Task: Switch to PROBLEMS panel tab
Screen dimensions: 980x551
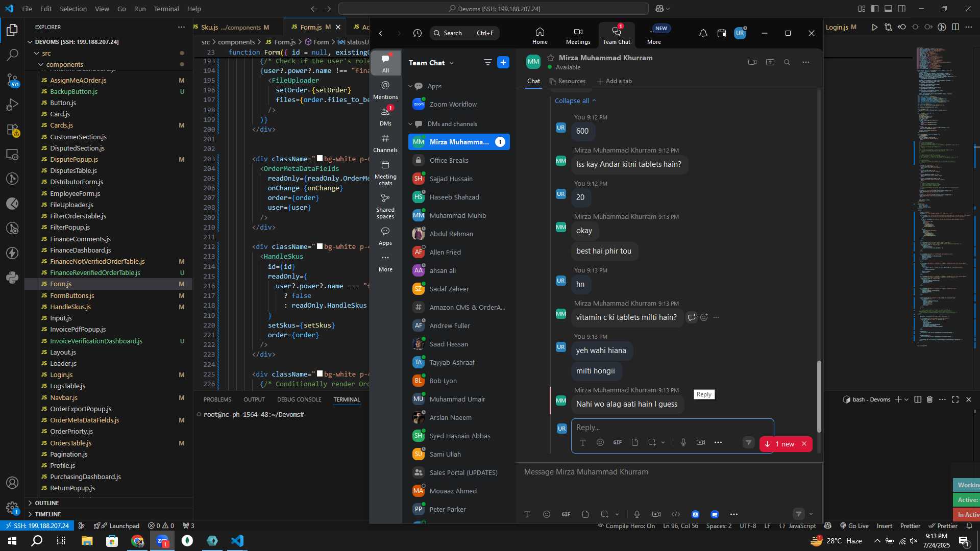Action: 217,399
